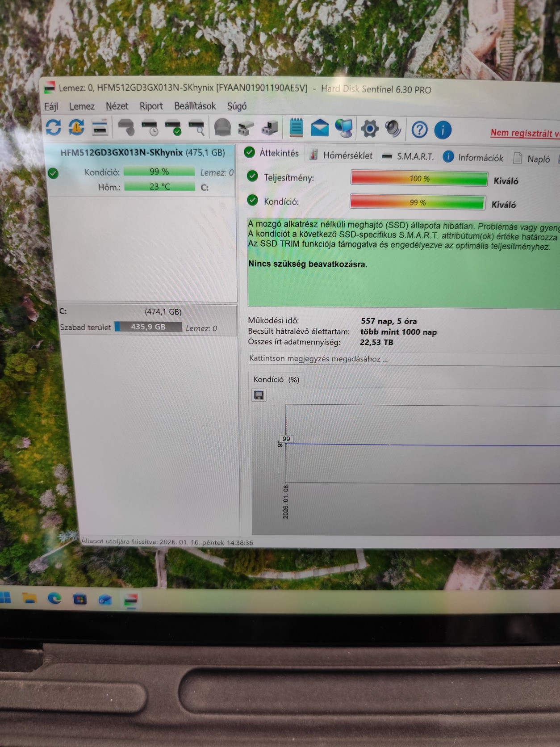
Task: Click the envelope email icon in the toolbar
Action: coord(320,129)
